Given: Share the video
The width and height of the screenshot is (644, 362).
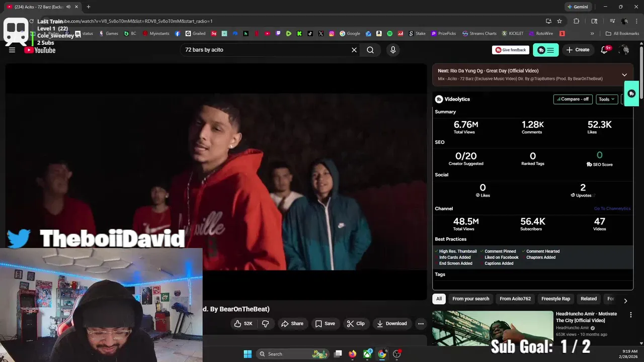Looking at the screenshot, I should pos(292,323).
